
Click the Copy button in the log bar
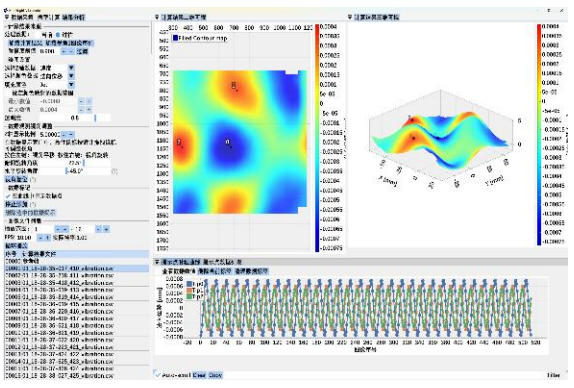coord(215,375)
